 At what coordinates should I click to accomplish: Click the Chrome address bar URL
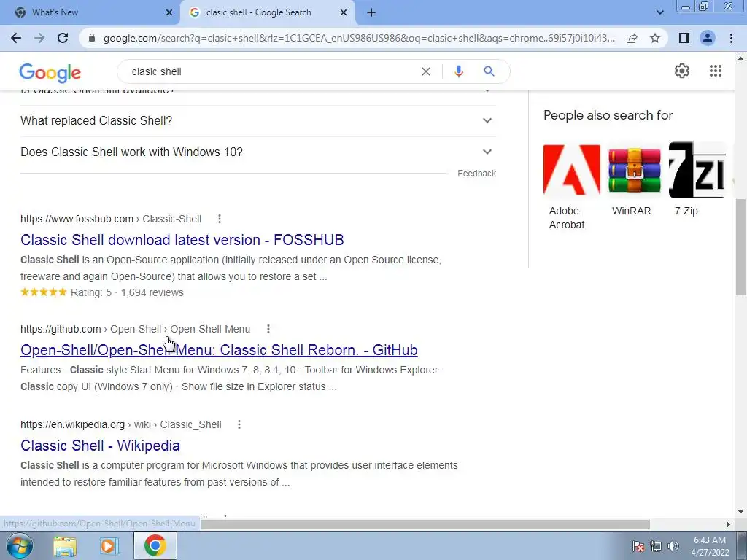[x=359, y=38]
